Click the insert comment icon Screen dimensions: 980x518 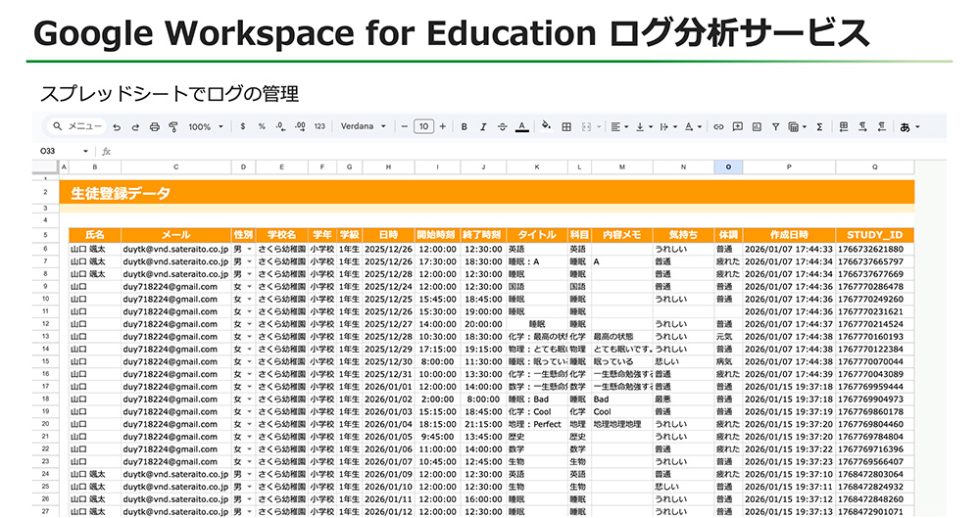click(737, 127)
